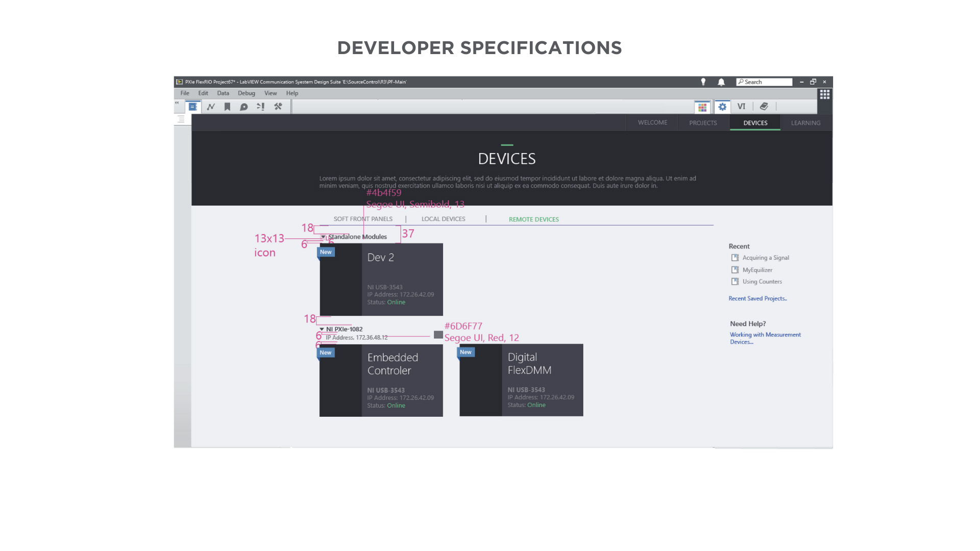Open the comment bubble icon in the toolbar
The width and height of the screenshot is (980, 551).
[x=244, y=107]
